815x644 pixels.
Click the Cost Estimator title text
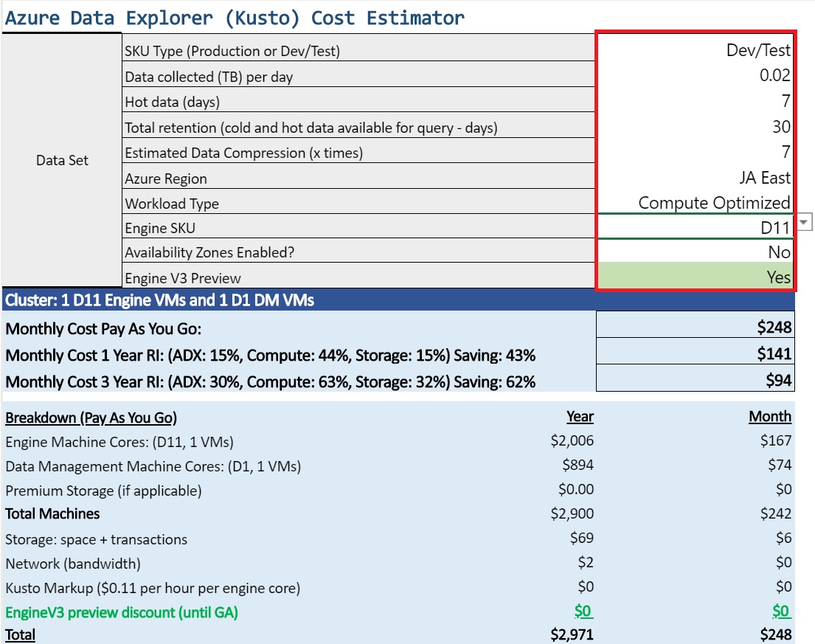(x=235, y=18)
